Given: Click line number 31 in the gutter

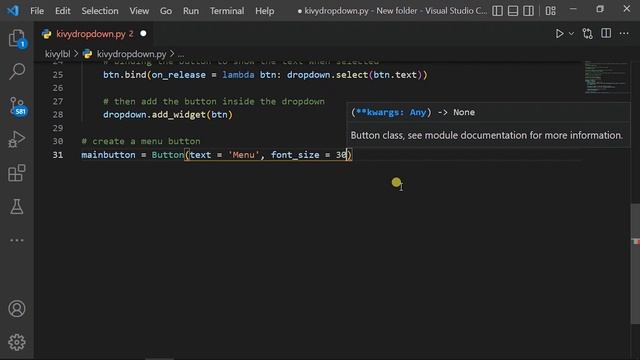Looking at the screenshot, I should pyautogui.click(x=58, y=155).
